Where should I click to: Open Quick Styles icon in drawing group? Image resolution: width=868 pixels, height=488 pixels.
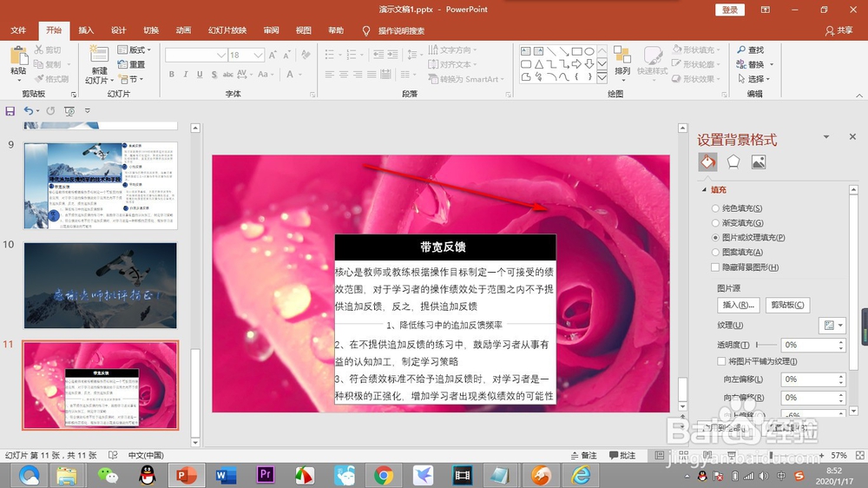pos(653,56)
